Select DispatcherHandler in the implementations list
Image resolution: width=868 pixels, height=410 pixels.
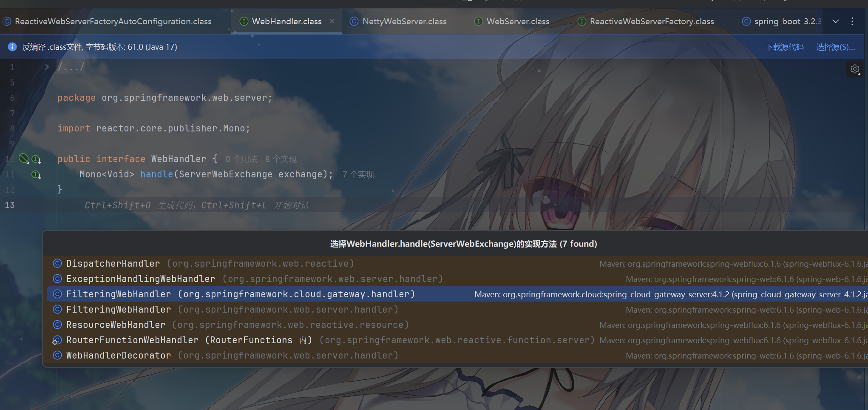(x=457, y=264)
